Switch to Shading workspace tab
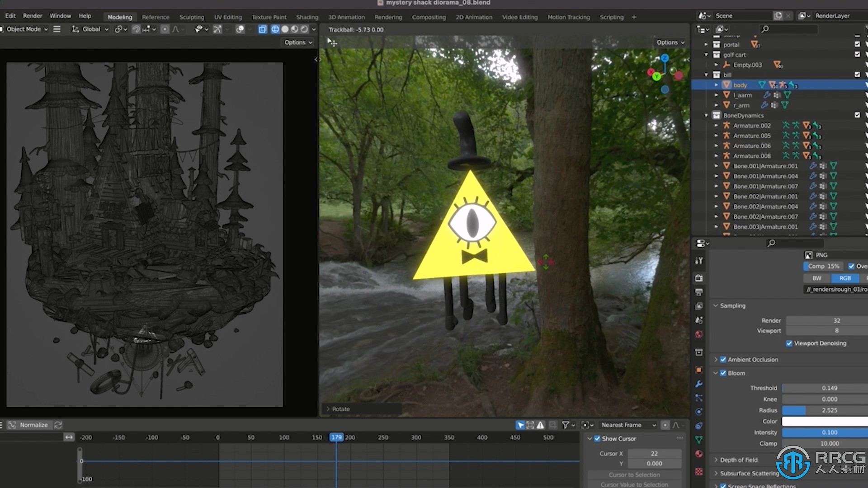 click(307, 17)
